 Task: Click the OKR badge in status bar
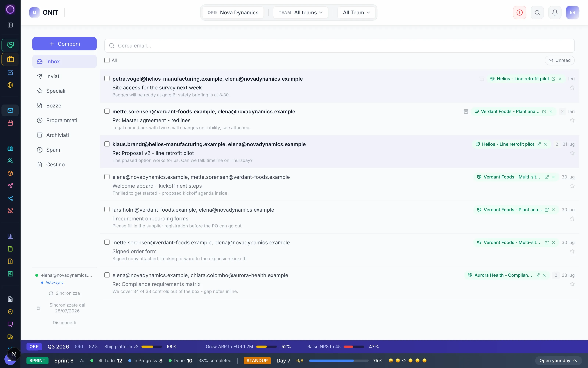point(34,347)
